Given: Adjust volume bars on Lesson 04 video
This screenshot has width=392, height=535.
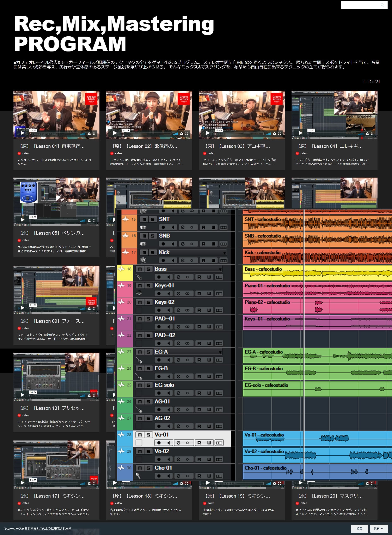Looking at the screenshot, I should click(361, 134).
